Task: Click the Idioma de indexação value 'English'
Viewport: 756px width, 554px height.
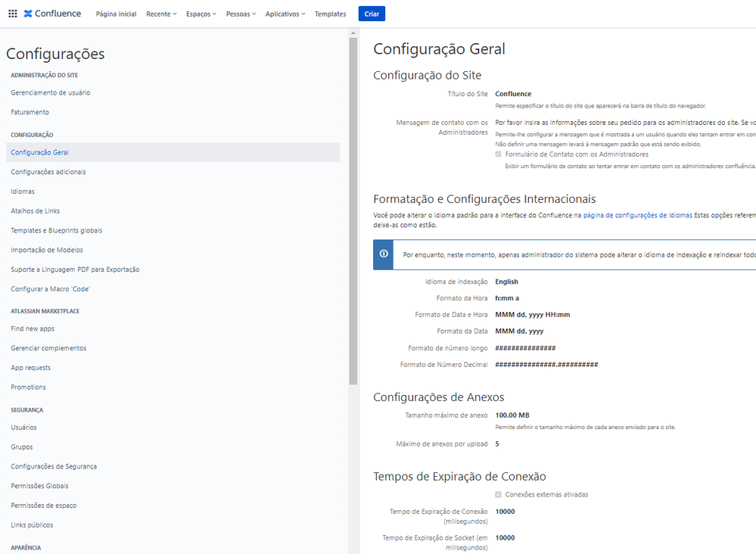Action: click(506, 282)
